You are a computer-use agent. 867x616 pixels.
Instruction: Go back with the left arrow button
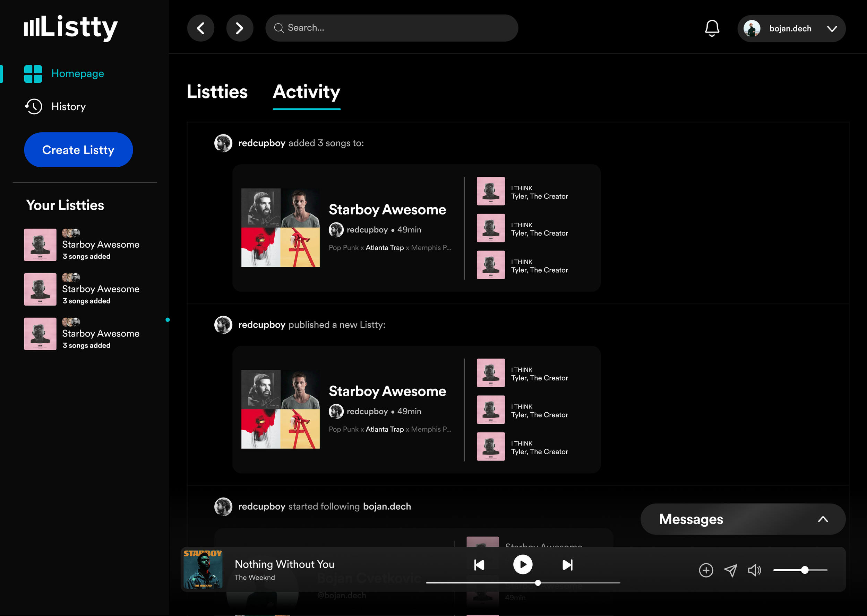click(201, 28)
